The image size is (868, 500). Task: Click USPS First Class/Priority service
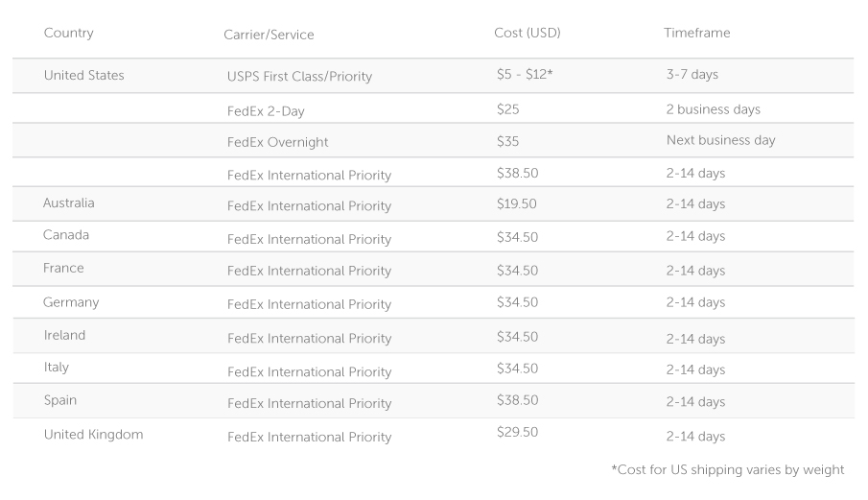pyautogui.click(x=299, y=77)
